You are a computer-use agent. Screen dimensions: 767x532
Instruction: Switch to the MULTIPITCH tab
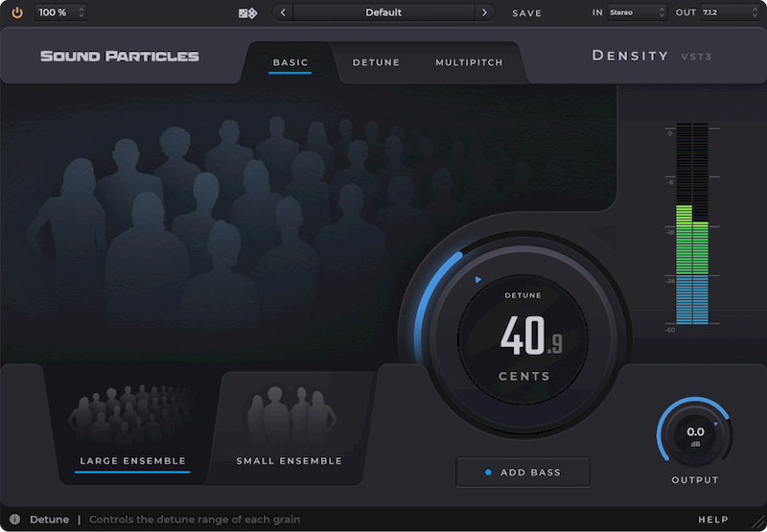469,62
